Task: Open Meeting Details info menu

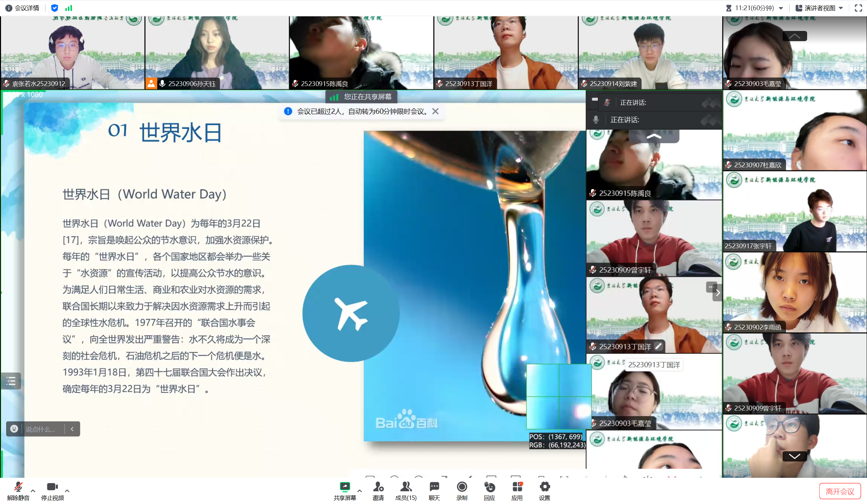Action: pyautogui.click(x=22, y=8)
